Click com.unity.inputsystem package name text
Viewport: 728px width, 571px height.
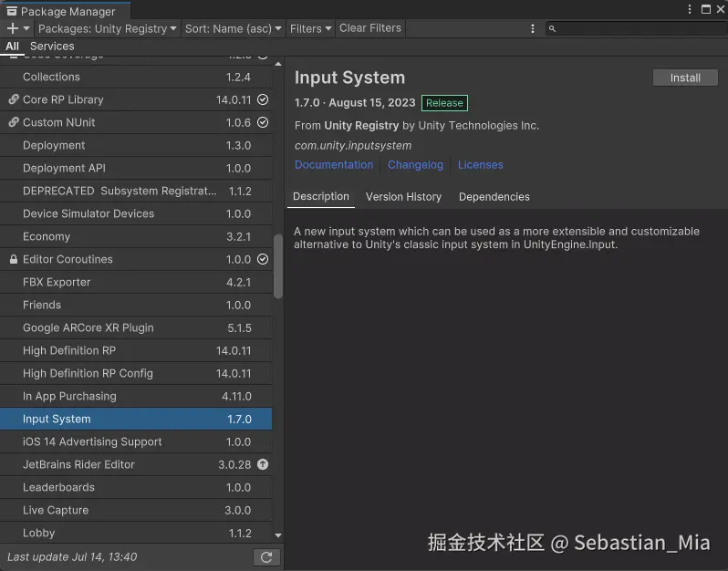coord(353,145)
